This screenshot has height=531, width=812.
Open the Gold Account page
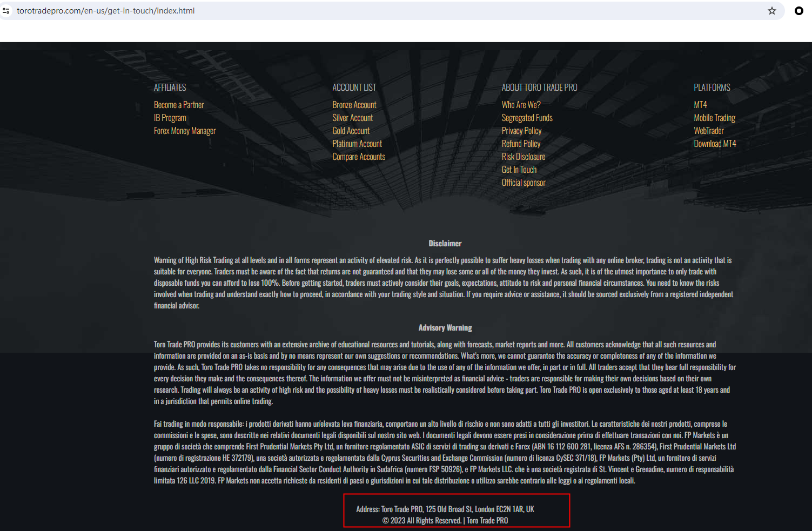pos(351,131)
